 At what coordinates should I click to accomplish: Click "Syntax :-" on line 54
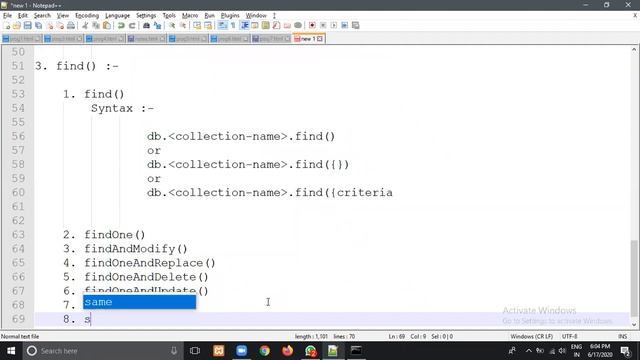[122, 109]
